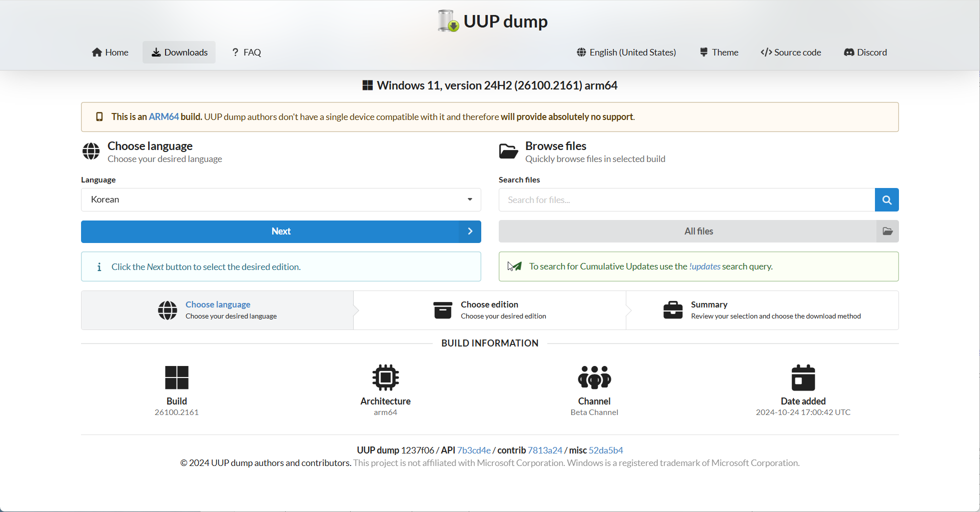980x512 pixels.
Task: Click the briefcase icon in Summary step
Action: coord(673,310)
